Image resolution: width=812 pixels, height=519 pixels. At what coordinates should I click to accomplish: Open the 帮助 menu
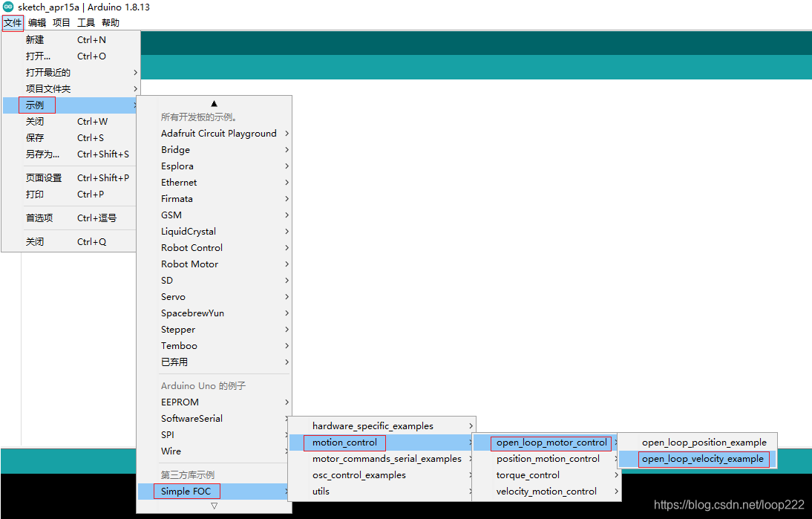111,23
